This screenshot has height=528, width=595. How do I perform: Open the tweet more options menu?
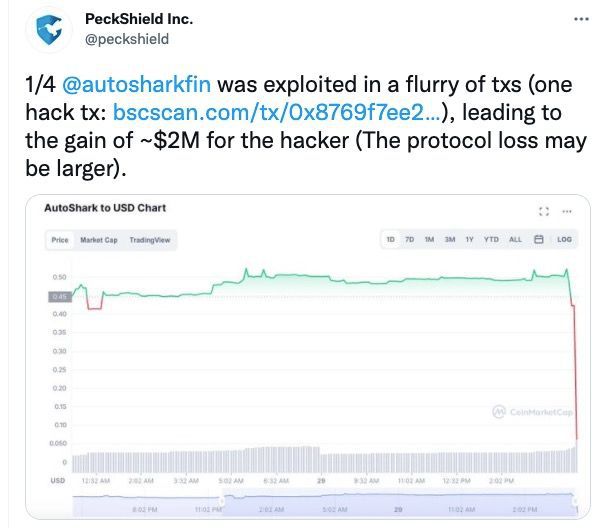581,19
